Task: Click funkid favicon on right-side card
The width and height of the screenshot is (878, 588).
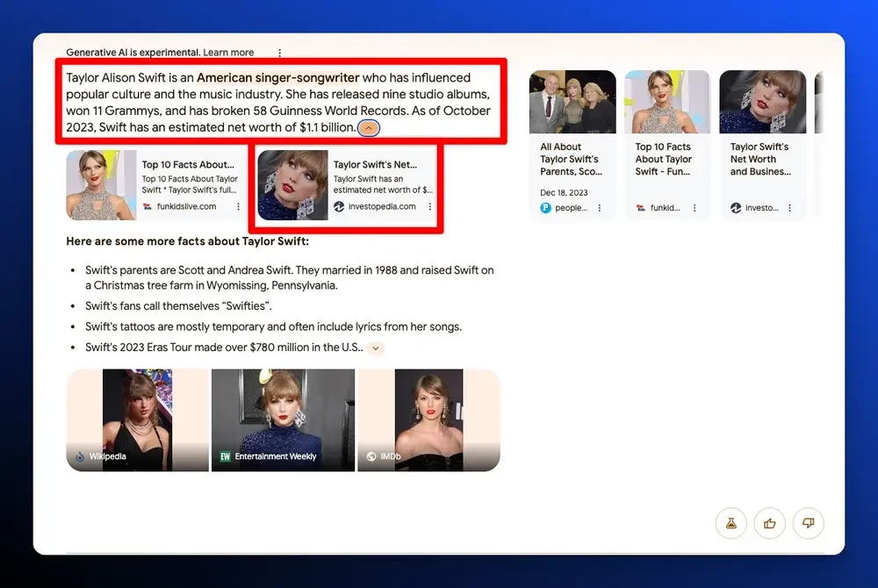Action: click(x=641, y=208)
